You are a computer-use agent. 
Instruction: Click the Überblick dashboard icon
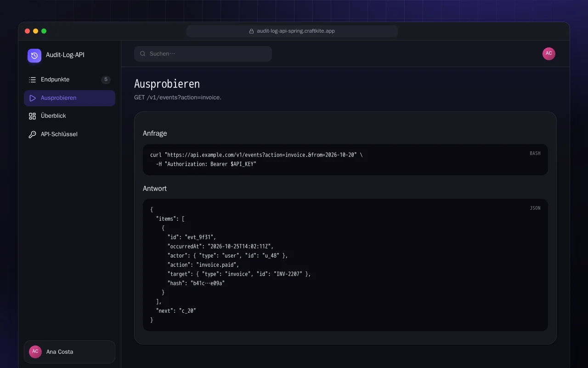(x=32, y=116)
